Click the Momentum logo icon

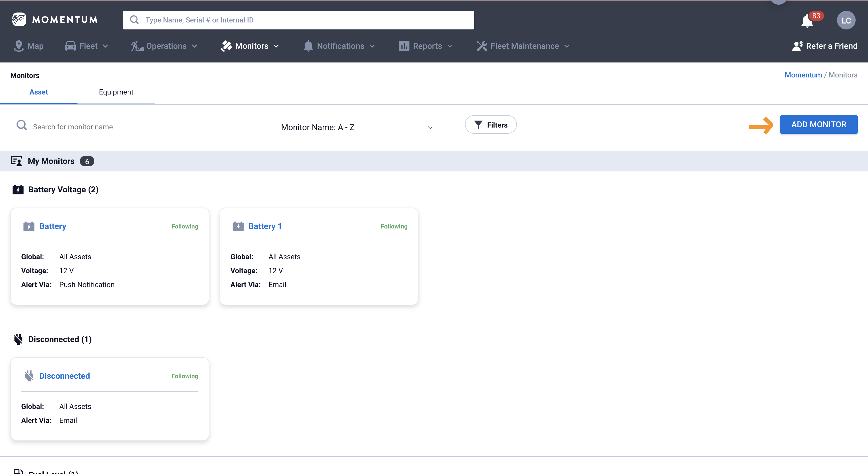pos(19,20)
